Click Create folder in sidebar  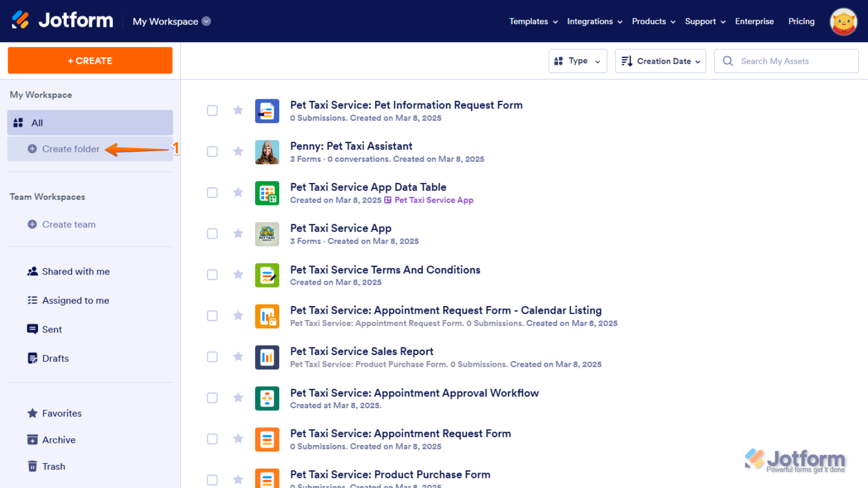pyautogui.click(x=71, y=149)
